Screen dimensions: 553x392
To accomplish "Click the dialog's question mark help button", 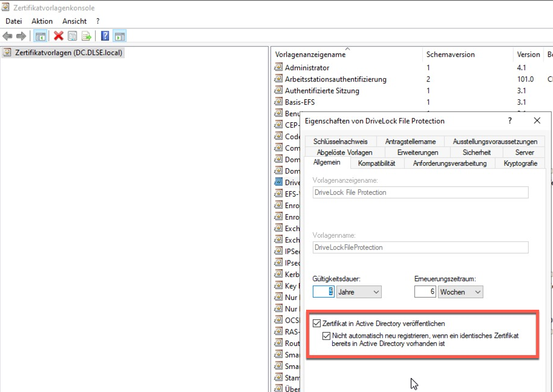I will (x=509, y=121).
